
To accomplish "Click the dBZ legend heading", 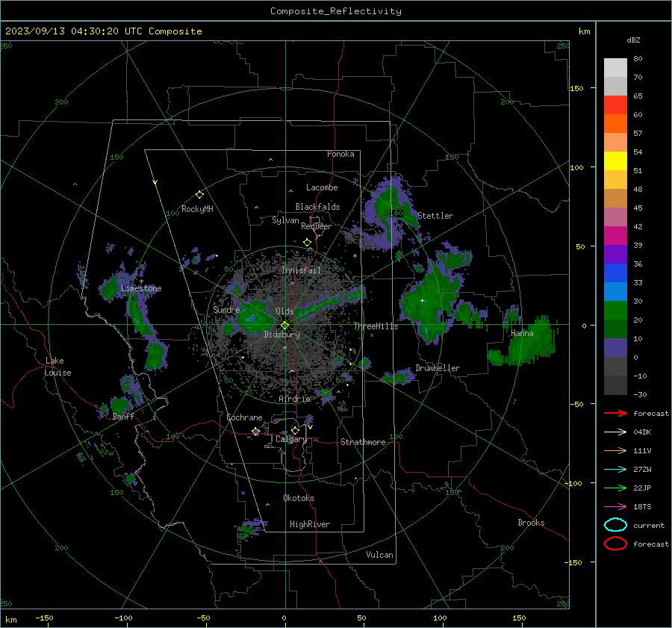I will (x=633, y=40).
